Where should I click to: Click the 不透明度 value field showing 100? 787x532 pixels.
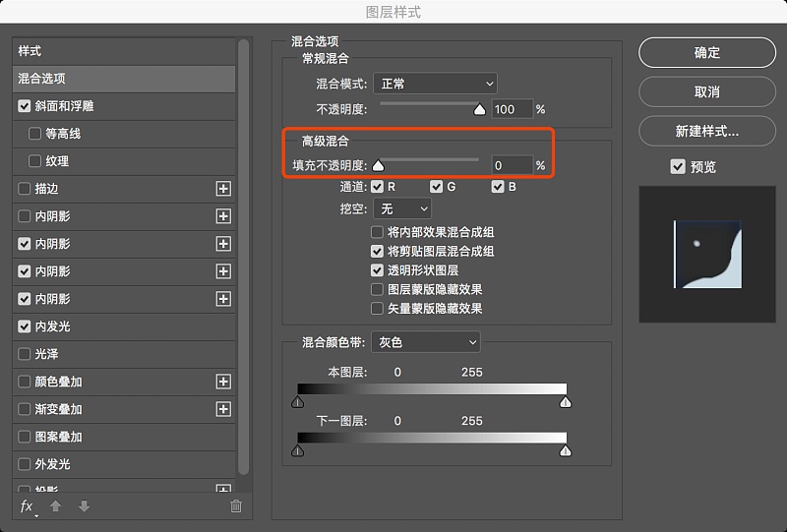512,109
